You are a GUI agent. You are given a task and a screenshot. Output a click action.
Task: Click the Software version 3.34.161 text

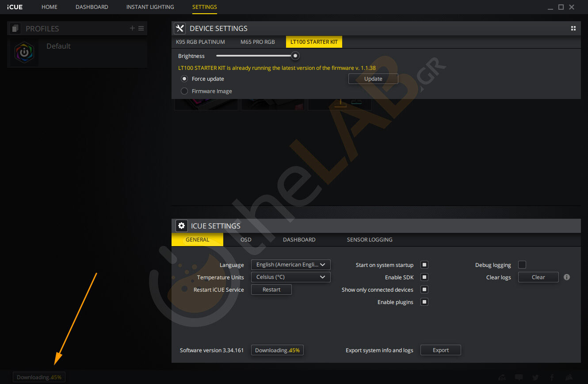click(x=212, y=350)
